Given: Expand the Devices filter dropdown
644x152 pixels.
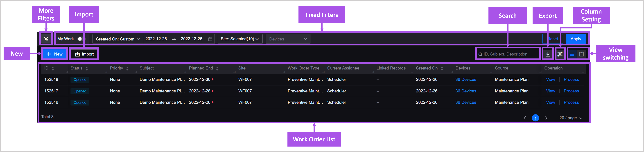Looking at the screenshot, I should click(287, 39).
